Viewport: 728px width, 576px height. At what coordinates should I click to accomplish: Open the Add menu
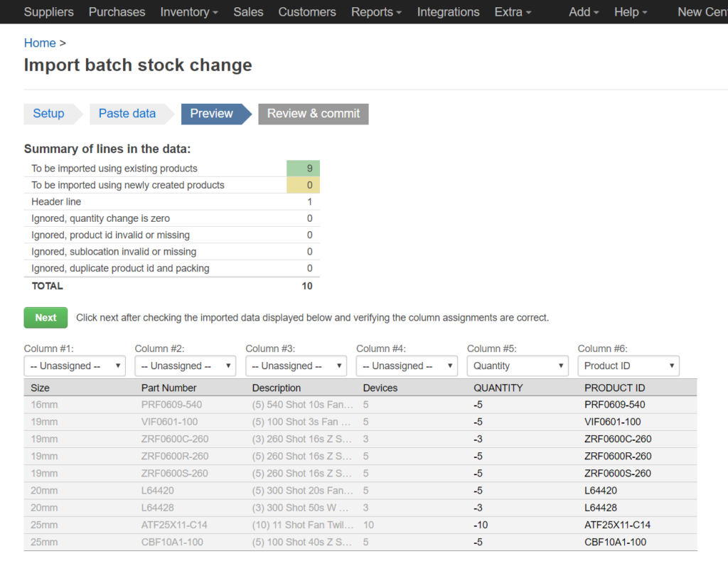point(584,12)
